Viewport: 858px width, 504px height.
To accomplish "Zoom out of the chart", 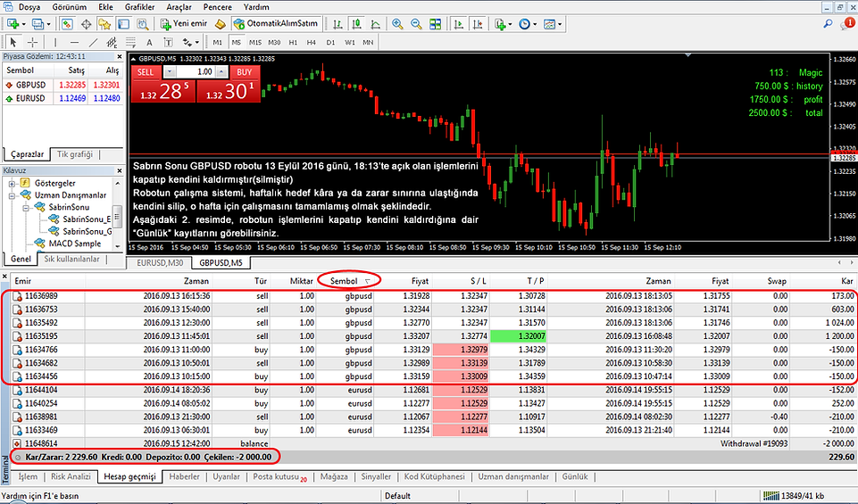I will (x=416, y=24).
